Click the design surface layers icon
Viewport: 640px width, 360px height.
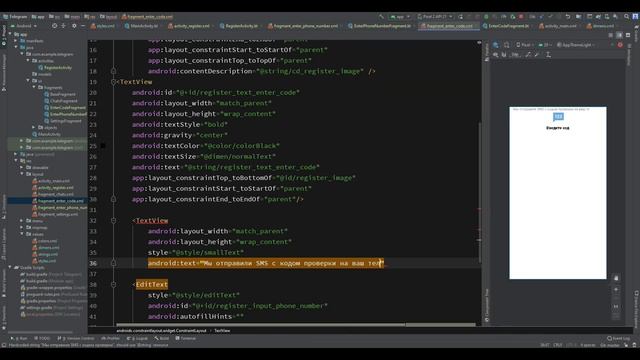(496, 45)
